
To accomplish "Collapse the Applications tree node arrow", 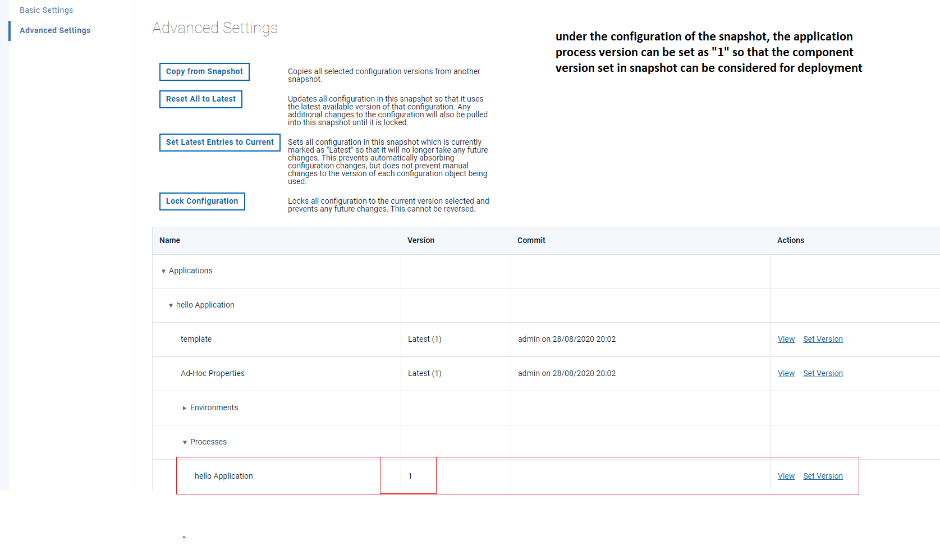I will 163,271.
